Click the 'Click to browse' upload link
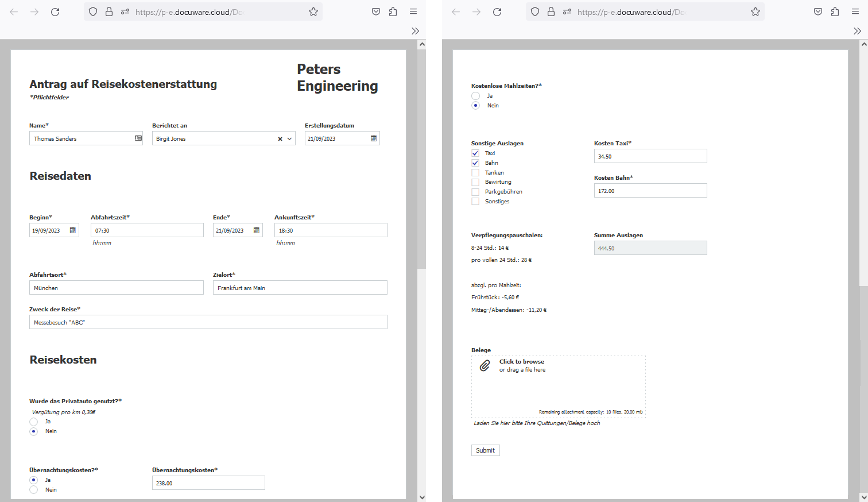Viewport: 868px width, 502px height. [x=521, y=361]
